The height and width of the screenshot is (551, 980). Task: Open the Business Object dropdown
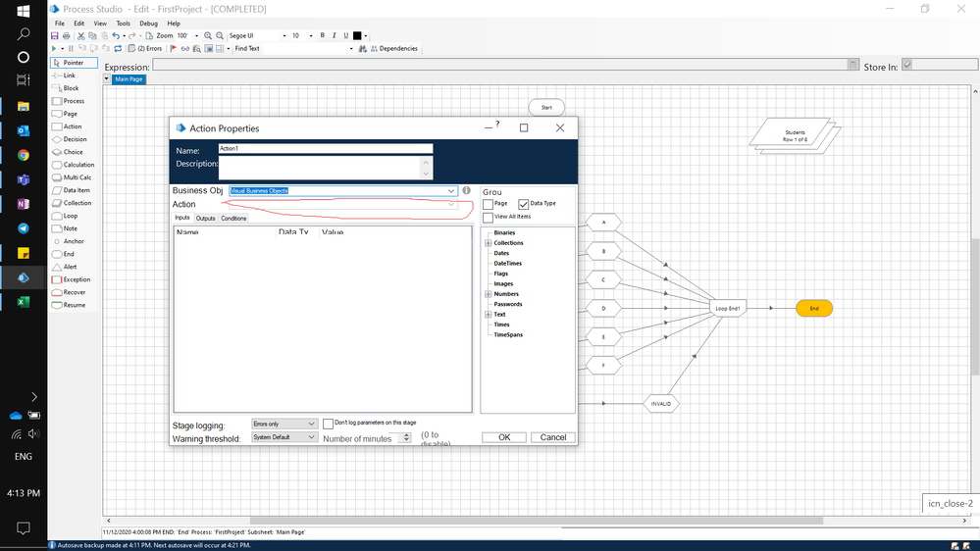coord(451,191)
